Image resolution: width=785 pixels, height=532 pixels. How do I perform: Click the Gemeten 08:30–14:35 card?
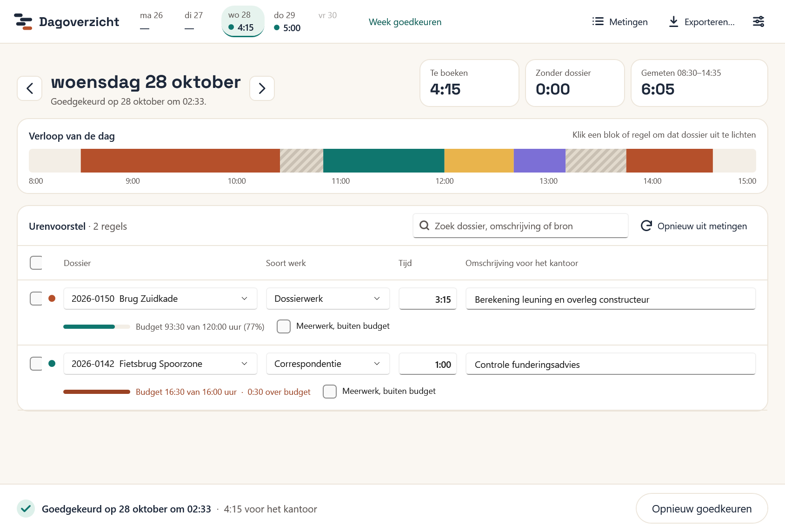point(699,83)
